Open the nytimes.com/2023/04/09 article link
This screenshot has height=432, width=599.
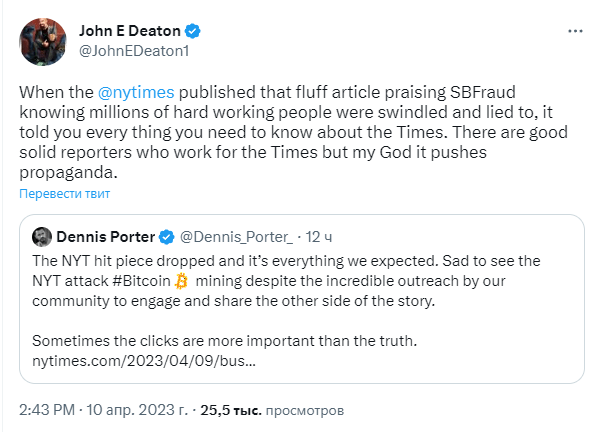(144, 361)
